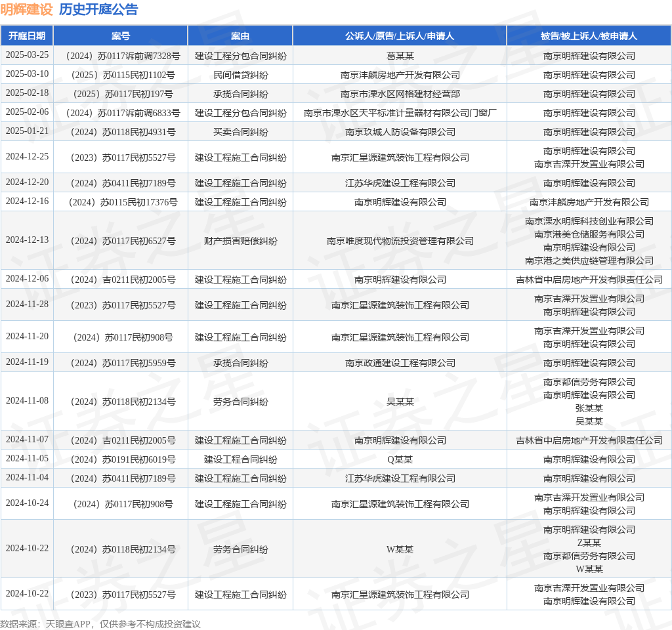Select date cell 2025-03-25
This screenshot has height=630, width=672.
click(27, 55)
